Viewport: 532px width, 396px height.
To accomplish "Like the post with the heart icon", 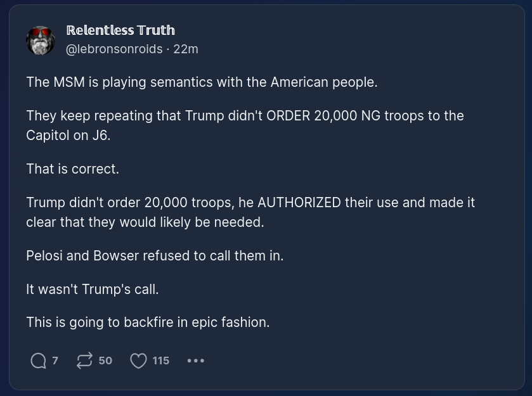I will (x=138, y=361).
